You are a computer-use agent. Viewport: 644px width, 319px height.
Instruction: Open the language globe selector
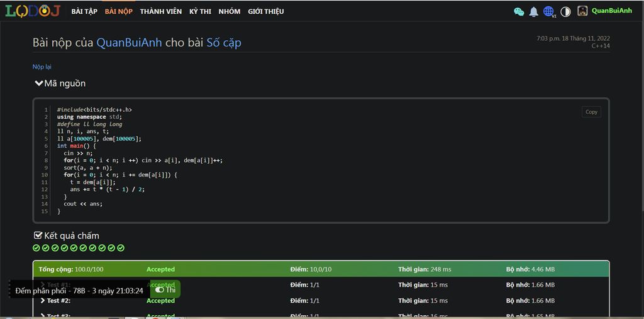click(549, 11)
